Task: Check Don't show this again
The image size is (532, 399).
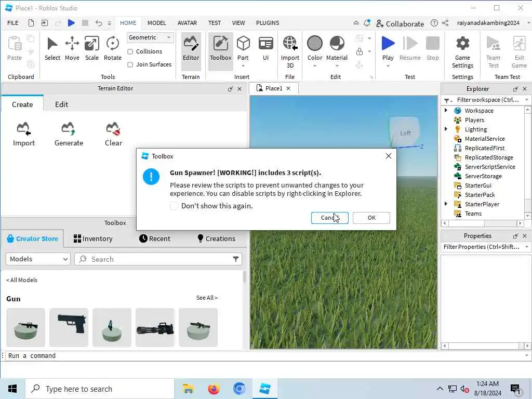Action: pos(174,206)
